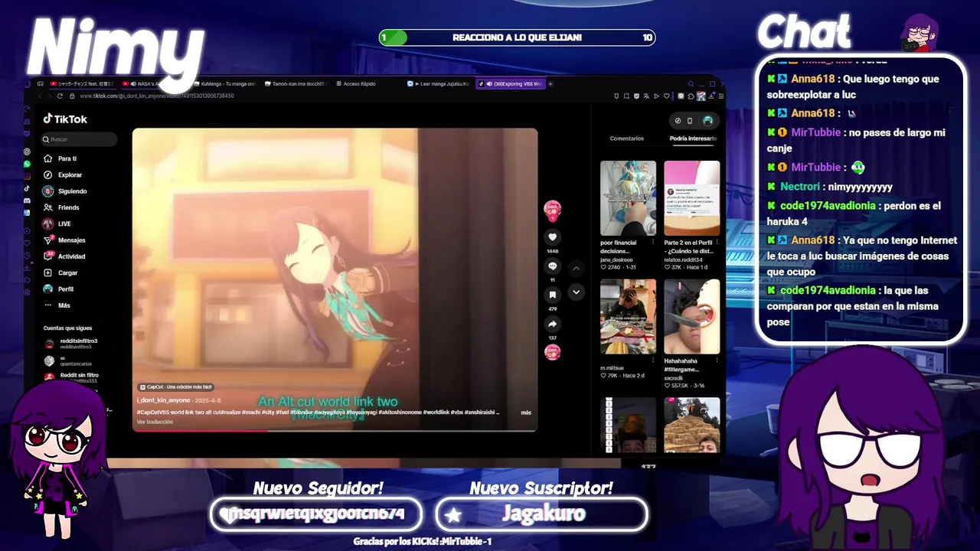Screen dimensions: 980x551
Task: Click the REACCIONO A LO QUE ELIJAN goal bar
Action: (517, 37)
